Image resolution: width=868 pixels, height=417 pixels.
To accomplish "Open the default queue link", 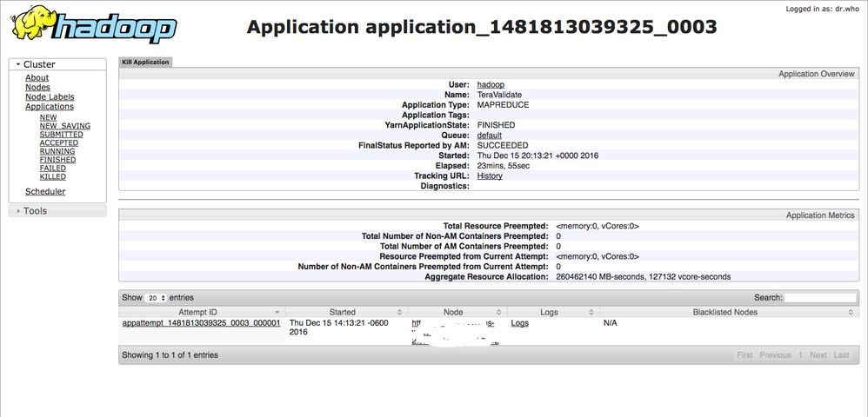I will click(490, 136).
